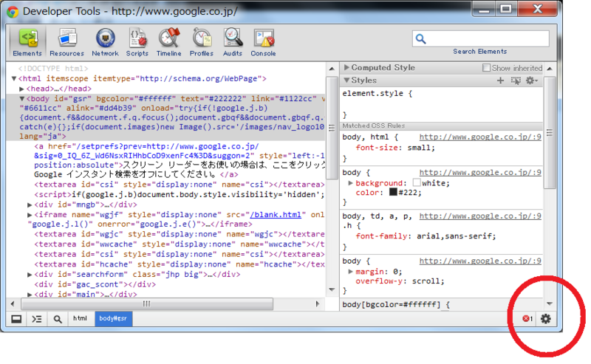Add a new style rule with plus icon
Image resolution: width=591 pixels, height=364 pixels.
[500, 80]
